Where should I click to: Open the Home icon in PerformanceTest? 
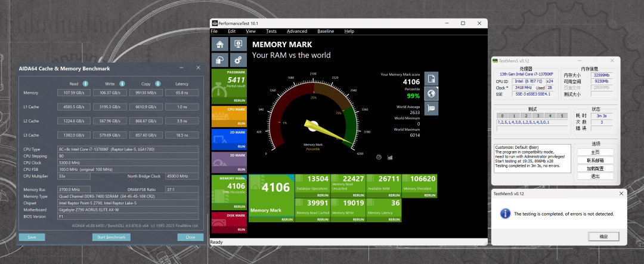click(219, 44)
